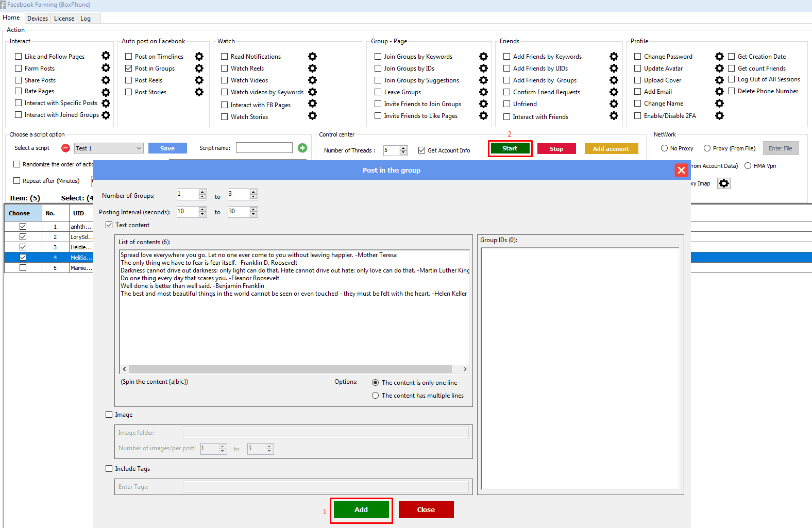Switch to the Devices tab

point(38,19)
